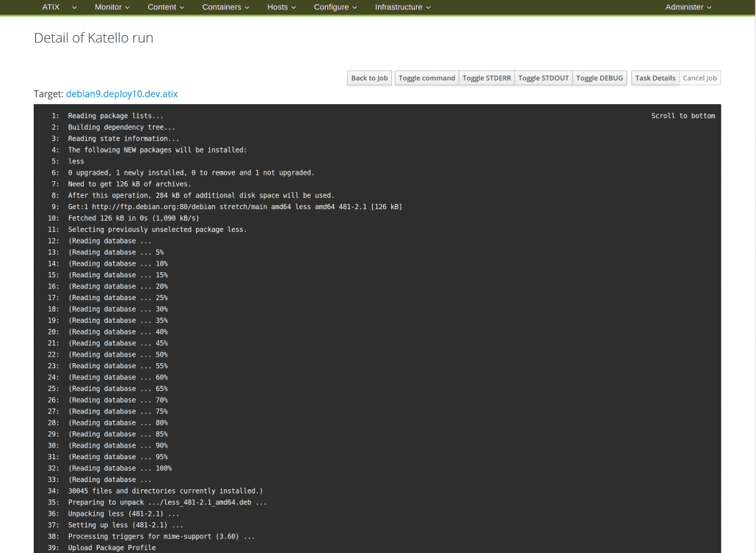This screenshot has width=756, height=553.
Task: Toggle the STDERR output stream
Action: point(487,78)
